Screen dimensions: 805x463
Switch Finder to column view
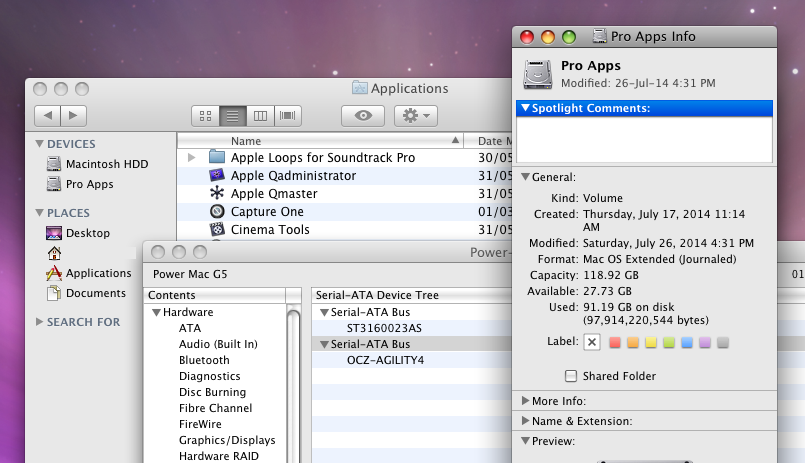coord(260,116)
